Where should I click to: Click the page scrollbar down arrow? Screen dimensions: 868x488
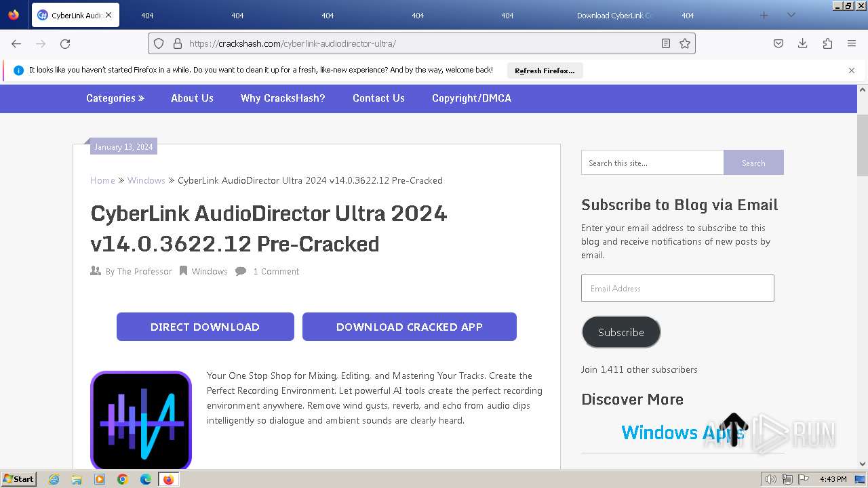(863, 464)
